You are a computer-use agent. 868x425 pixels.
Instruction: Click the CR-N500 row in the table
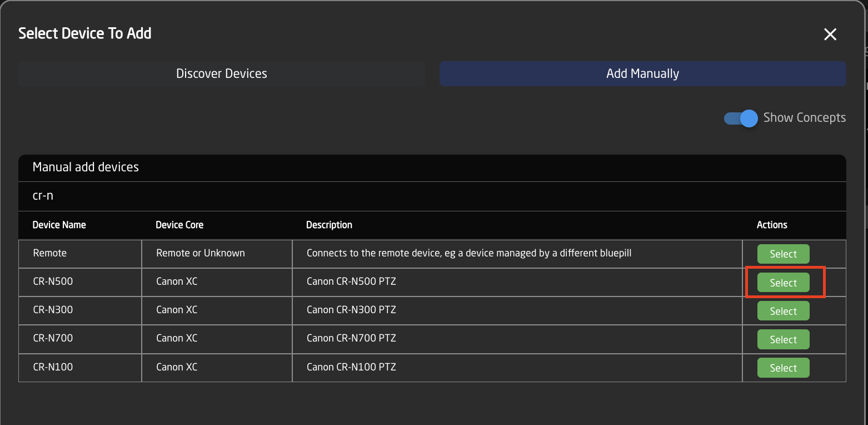389,281
